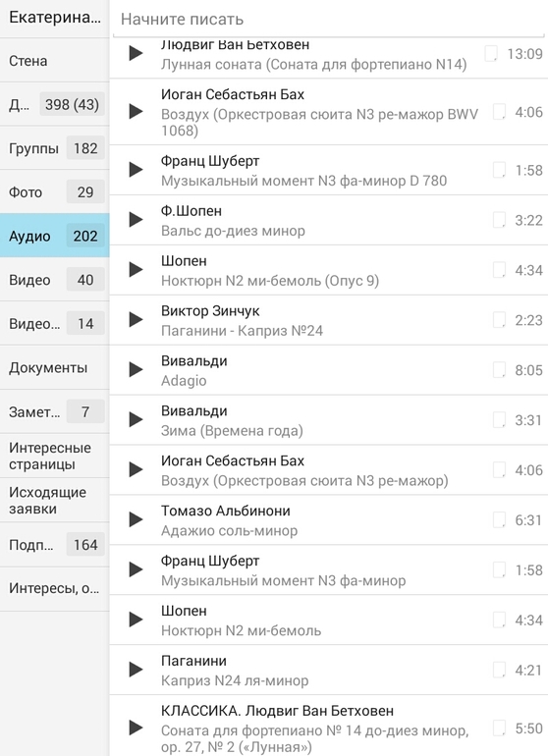Tick checkbox for Лунная соната 13:09
Image resolution: width=548 pixels, height=756 pixels.
pos(491,53)
